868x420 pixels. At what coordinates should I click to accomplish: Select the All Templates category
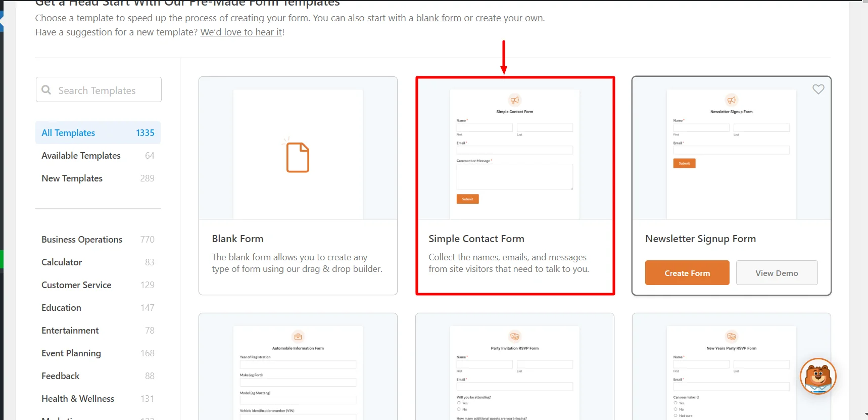98,132
